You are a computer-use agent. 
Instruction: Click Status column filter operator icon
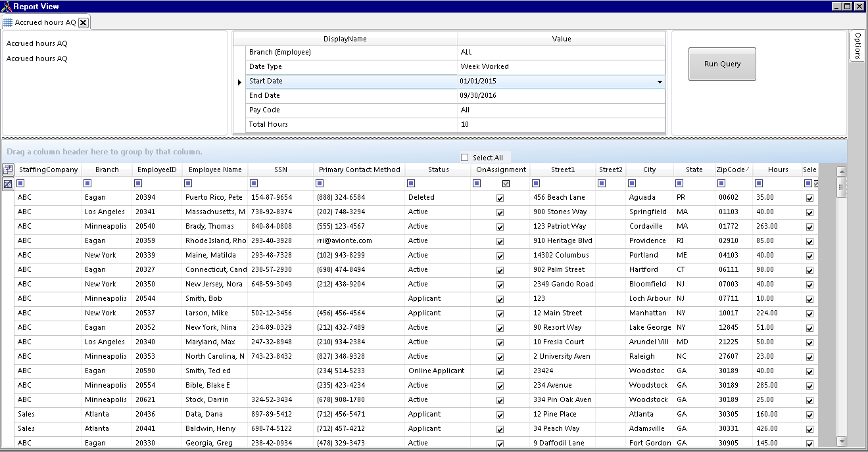click(x=411, y=184)
